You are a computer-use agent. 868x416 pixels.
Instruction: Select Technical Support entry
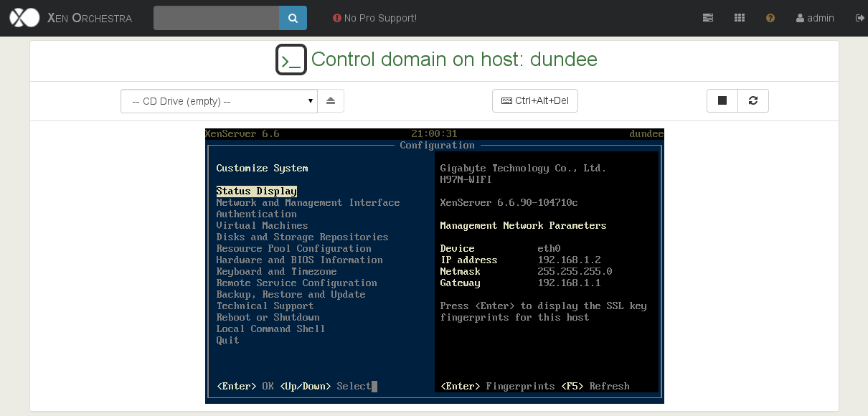coord(265,306)
